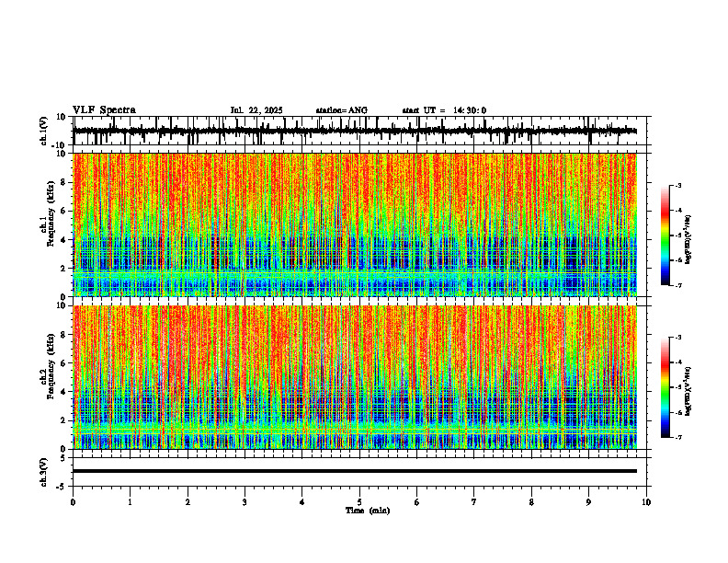Click the "VLF Spectra" title text
728x563 pixels.
point(104,110)
